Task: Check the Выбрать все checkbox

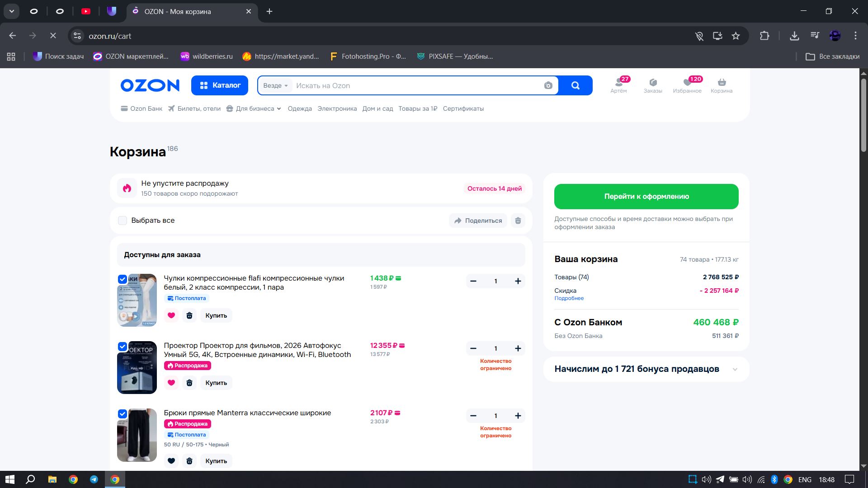Action: pyautogui.click(x=123, y=221)
